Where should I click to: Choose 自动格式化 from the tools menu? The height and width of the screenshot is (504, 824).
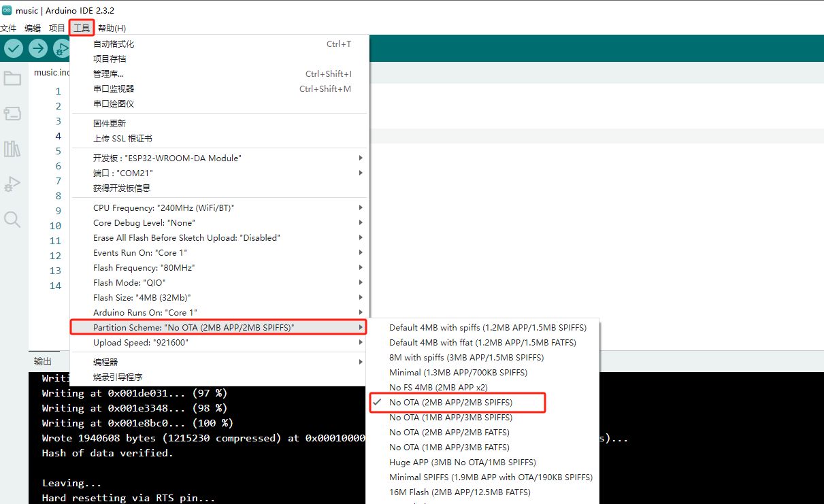tap(219, 44)
